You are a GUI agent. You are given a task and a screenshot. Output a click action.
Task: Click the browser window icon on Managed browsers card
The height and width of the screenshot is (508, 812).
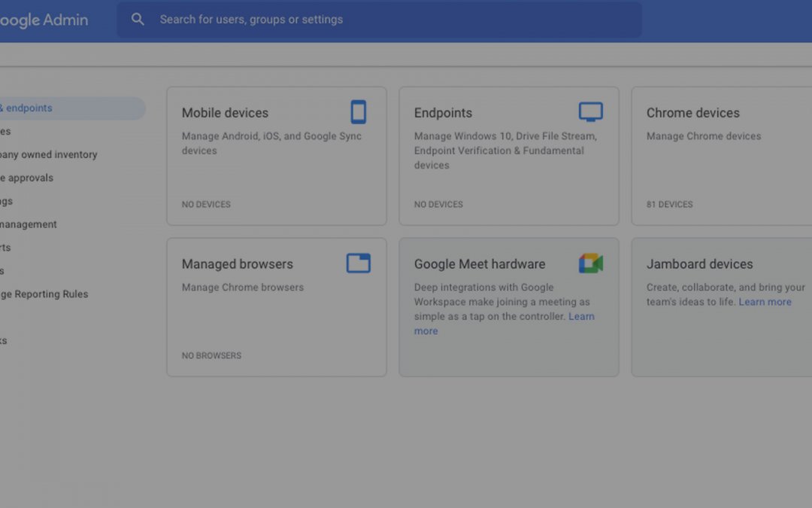[x=358, y=263]
